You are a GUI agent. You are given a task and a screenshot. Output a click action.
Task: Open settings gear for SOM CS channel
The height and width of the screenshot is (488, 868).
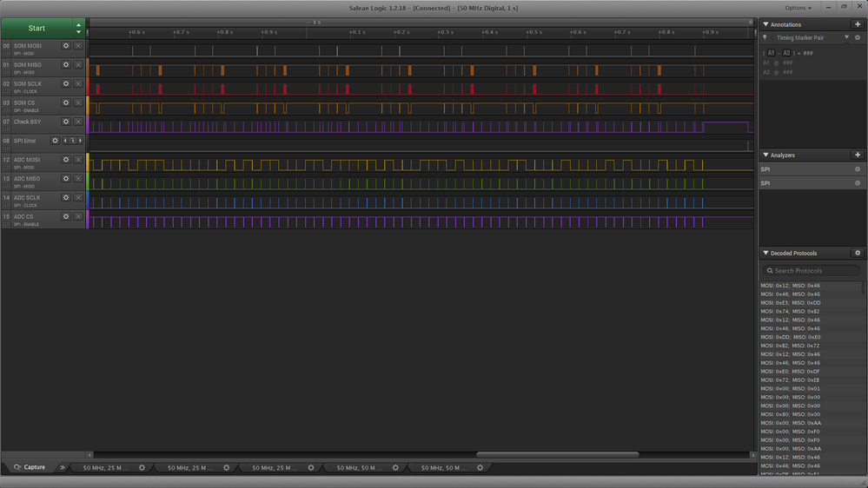pos(66,102)
